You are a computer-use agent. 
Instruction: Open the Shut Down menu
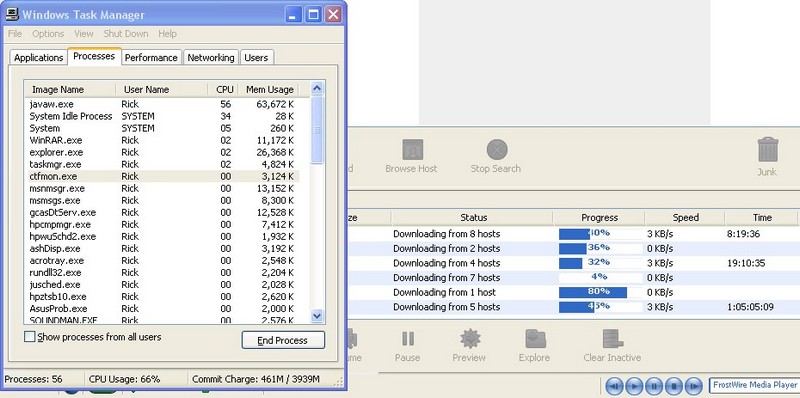(126, 34)
